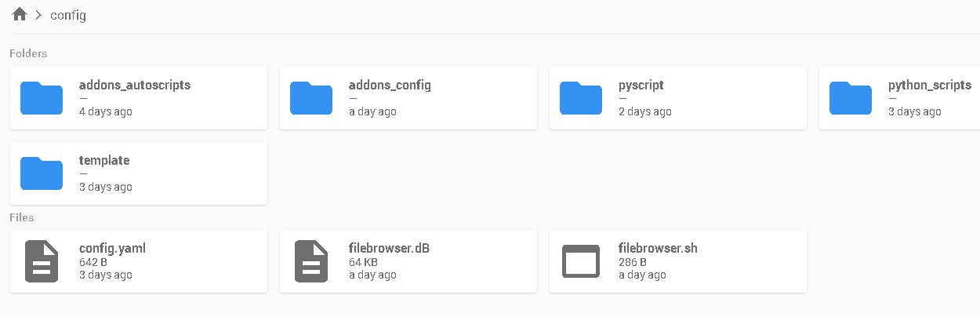980x317 pixels.
Task: Select the config breadcrumb link
Action: pyautogui.click(x=68, y=15)
